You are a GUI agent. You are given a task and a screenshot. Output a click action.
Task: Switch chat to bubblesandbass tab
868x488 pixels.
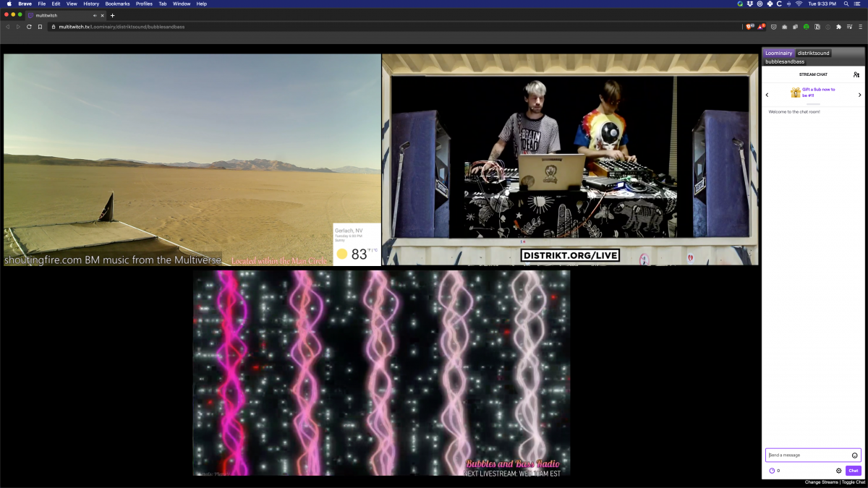click(x=785, y=61)
